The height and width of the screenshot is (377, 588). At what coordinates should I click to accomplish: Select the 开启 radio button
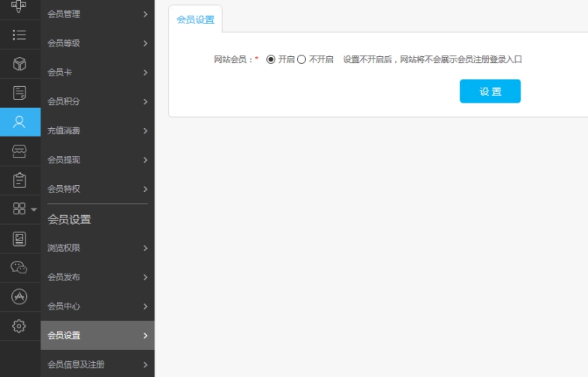tap(271, 59)
